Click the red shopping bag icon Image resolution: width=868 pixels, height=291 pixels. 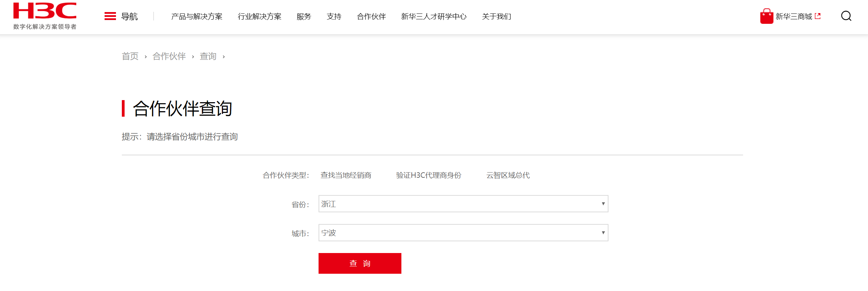point(767,16)
